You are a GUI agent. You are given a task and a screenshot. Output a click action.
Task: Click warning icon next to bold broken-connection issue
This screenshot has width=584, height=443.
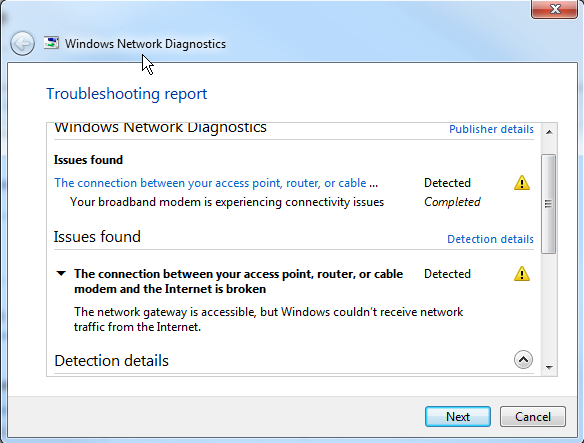tap(522, 274)
